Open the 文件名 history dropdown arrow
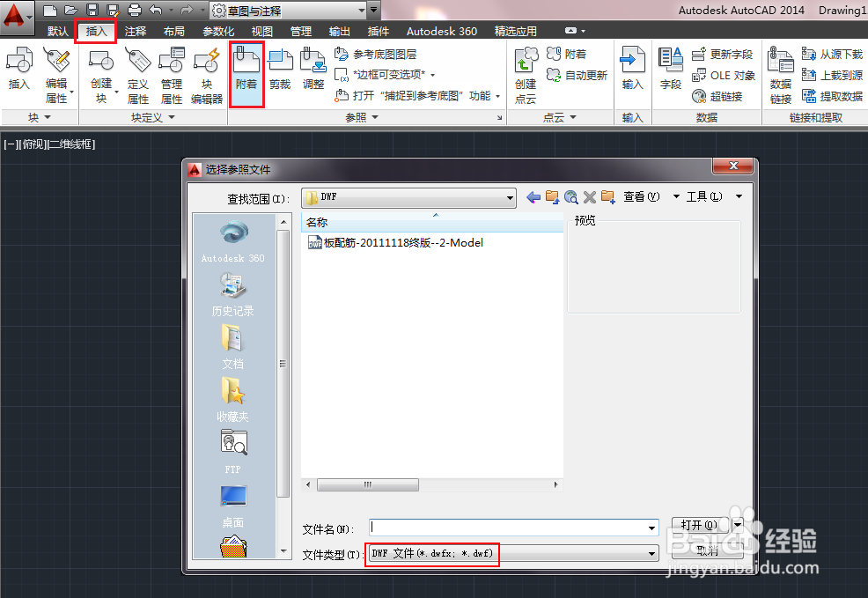The height and width of the screenshot is (598, 868). pos(651,528)
